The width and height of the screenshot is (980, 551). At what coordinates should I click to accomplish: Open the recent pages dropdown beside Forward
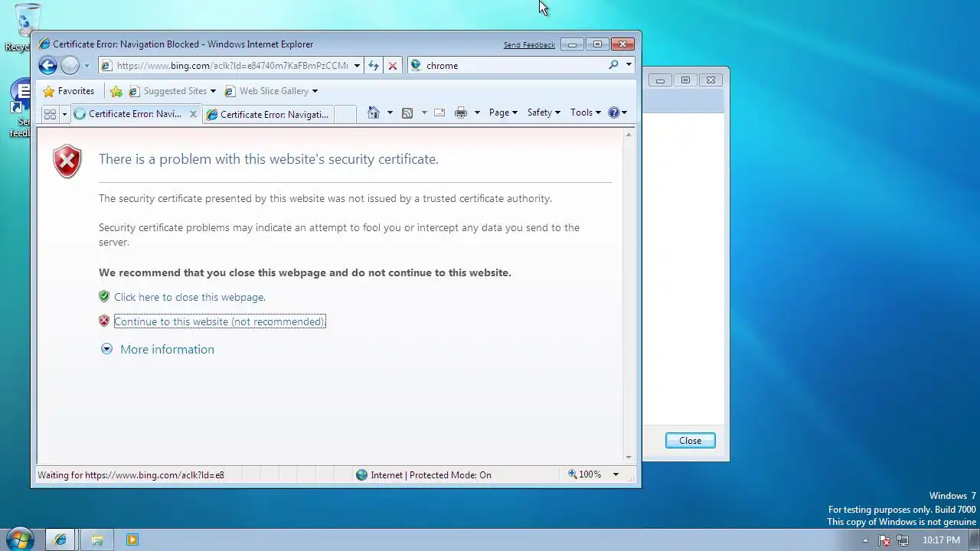click(x=87, y=66)
